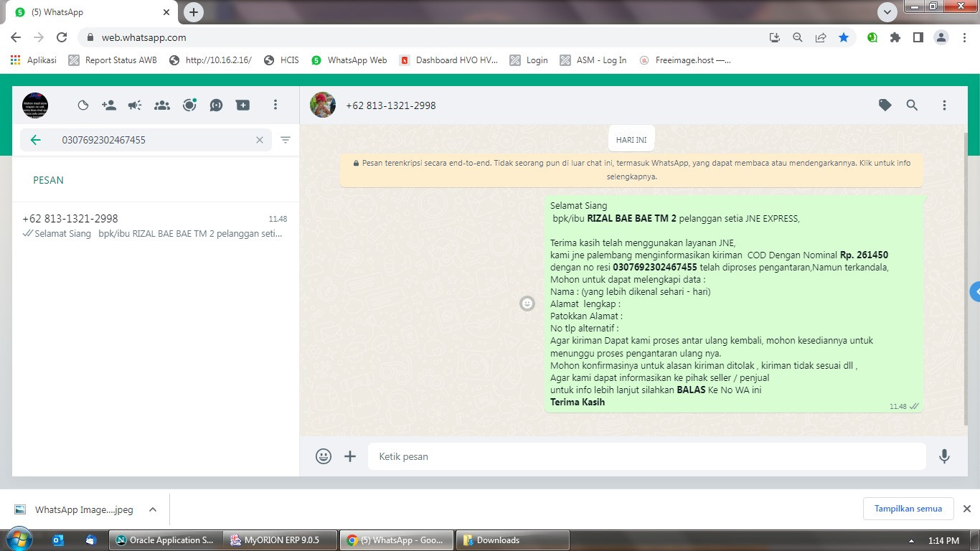Search within chat using magnifier icon
This screenshot has height=551, width=980.
click(x=912, y=105)
